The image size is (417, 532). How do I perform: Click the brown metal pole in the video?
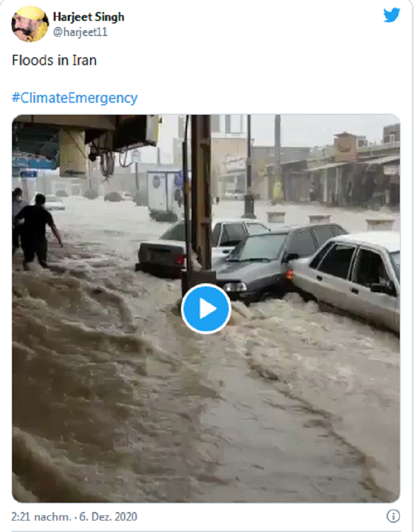click(x=201, y=194)
